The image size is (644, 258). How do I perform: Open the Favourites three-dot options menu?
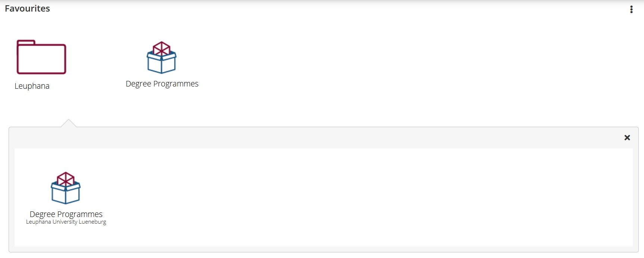[x=631, y=9]
